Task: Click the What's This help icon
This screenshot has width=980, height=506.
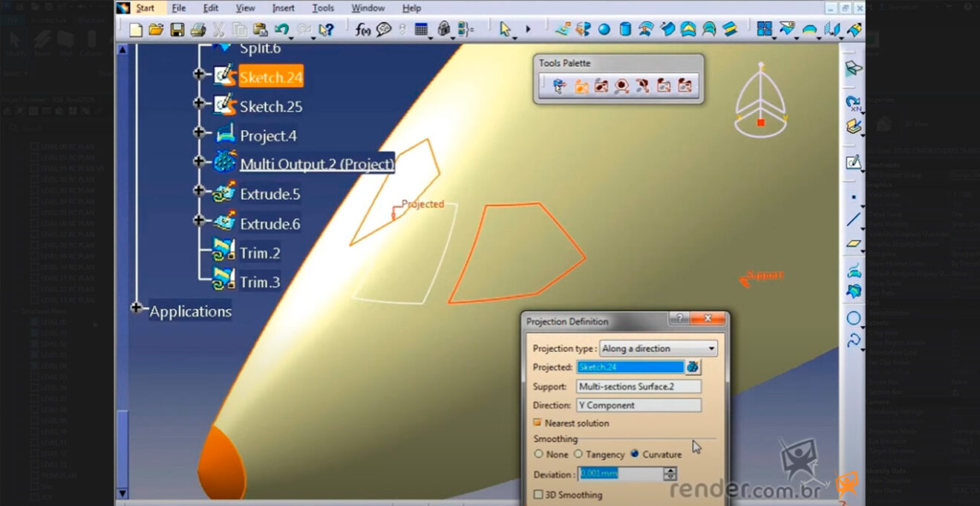Action: [326, 30]
